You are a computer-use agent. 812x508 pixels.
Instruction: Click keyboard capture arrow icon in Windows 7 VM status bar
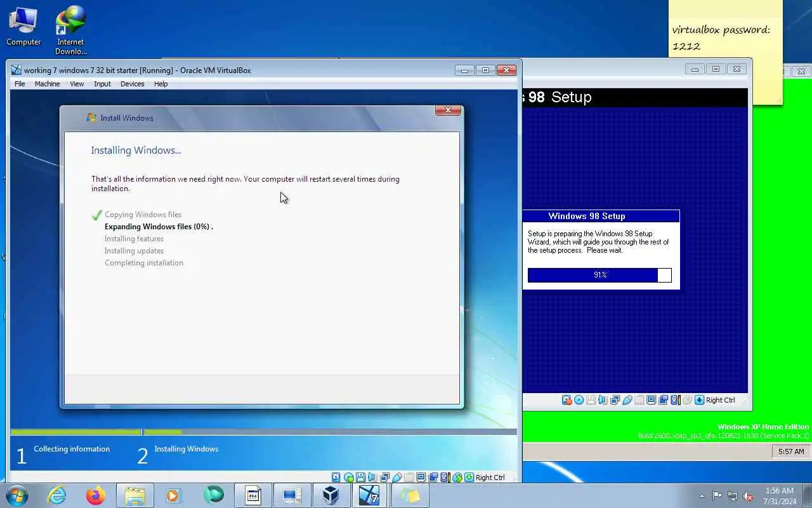point(469,478)
